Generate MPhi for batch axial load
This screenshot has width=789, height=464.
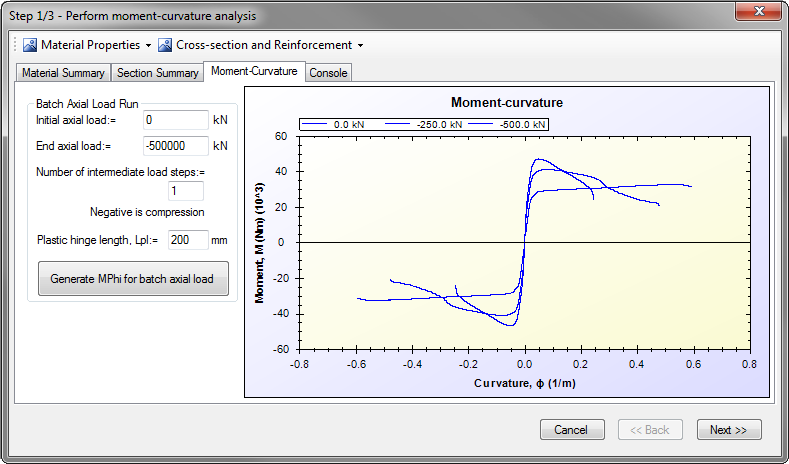(133, 278)
